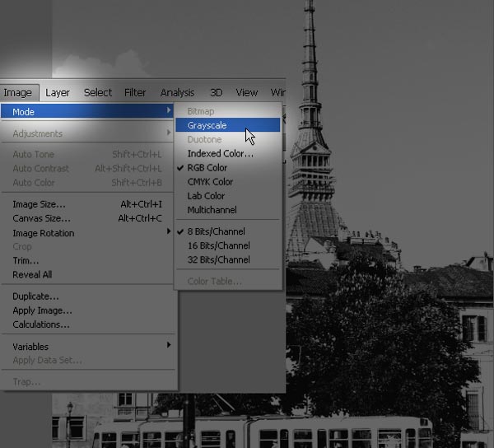Screen dimensions: 494x448
Task: Open the Select menu
Action: pos(98,92)
